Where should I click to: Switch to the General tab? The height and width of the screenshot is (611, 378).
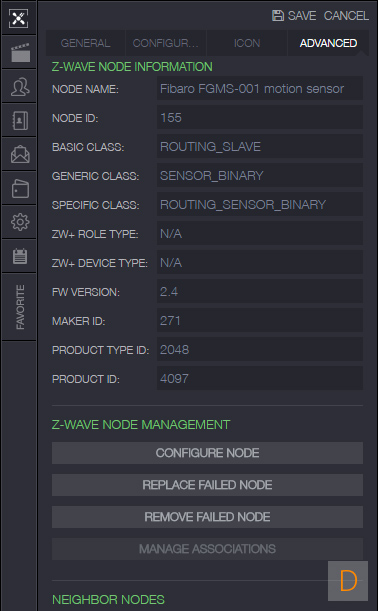point(86,43)
